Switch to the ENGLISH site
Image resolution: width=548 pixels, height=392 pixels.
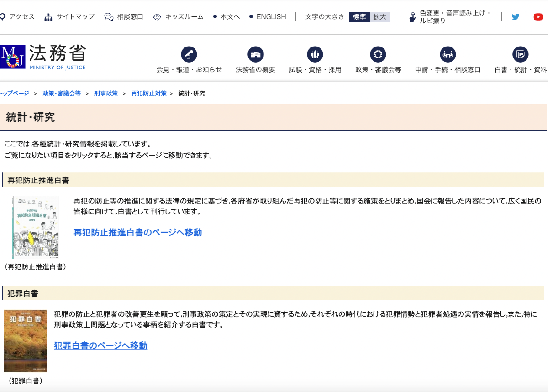tap(271, 17)
